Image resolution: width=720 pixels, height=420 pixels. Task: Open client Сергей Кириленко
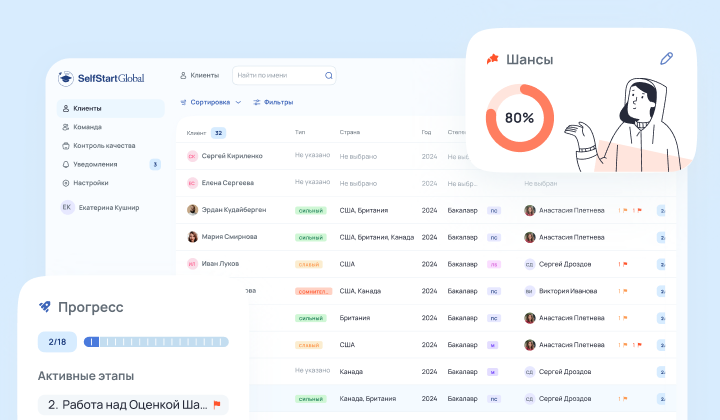232,156
